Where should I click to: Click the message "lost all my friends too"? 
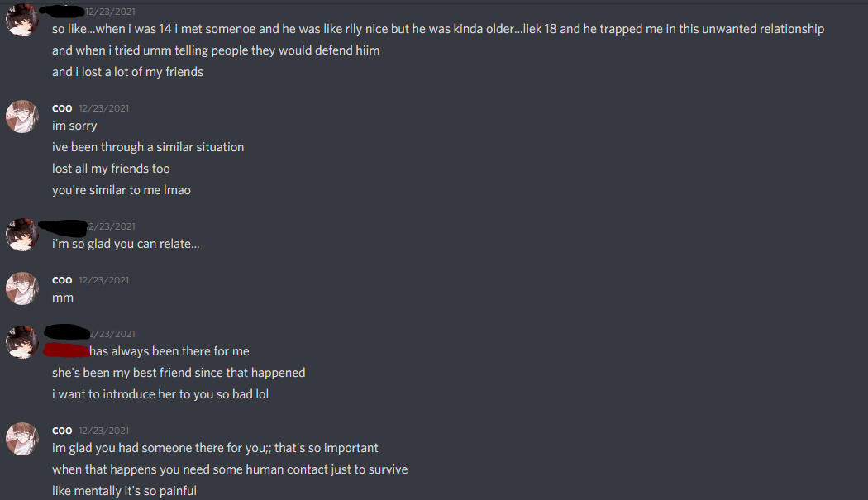pyautogui.click(x=111, y=169)
